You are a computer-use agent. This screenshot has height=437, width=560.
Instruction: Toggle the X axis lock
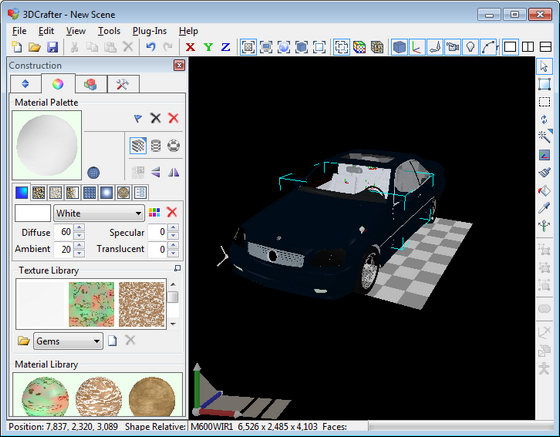point(190,47)
